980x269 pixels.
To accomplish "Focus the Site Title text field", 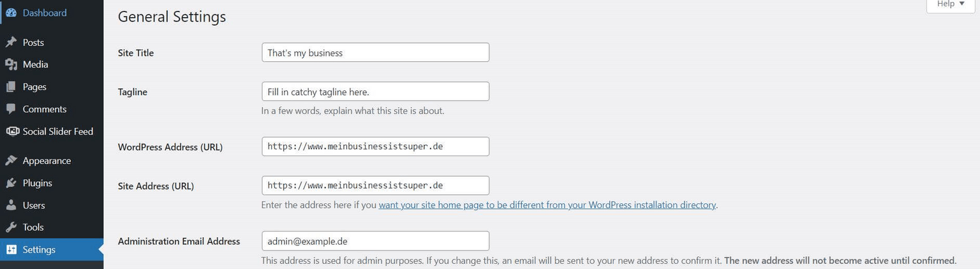I will click(x=375, y=53).
